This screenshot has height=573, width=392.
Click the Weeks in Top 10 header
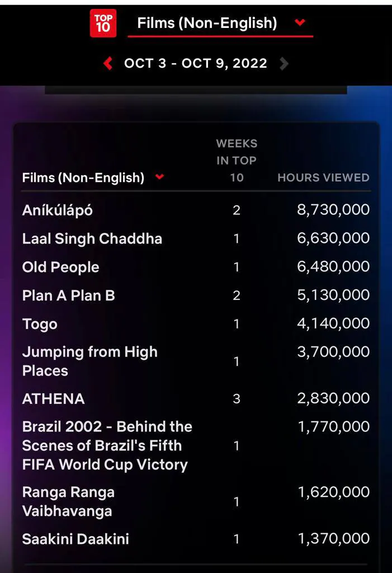tap(237, 161)
